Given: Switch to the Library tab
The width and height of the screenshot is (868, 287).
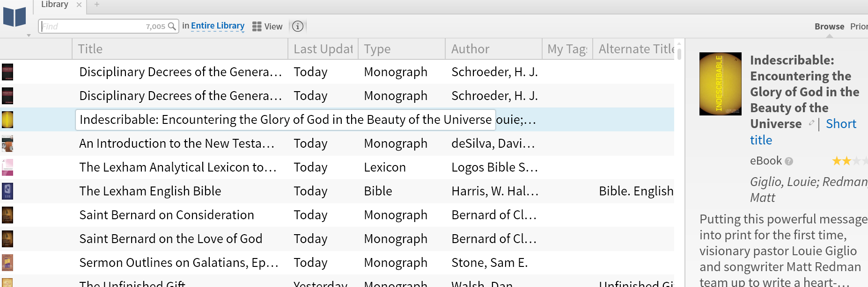Looking at the screenshot, I should pyautogui.click(x=55, y=5).
